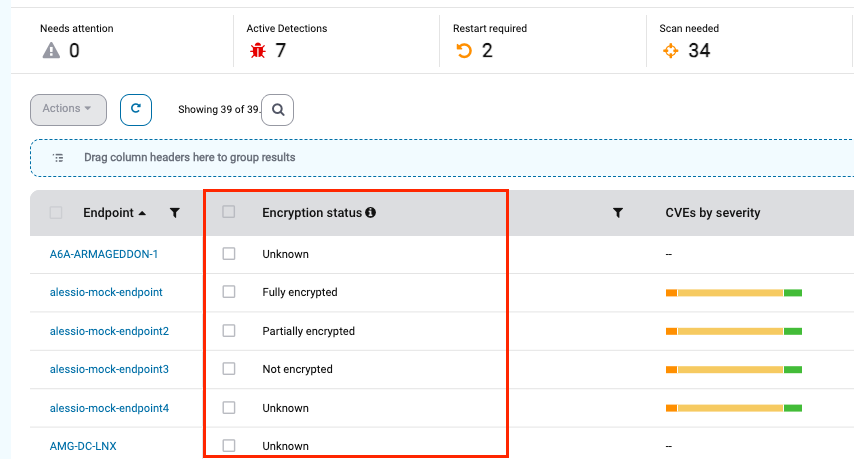Screen dimensions: 854x459
Task: Sort by Endpoint ascending arrow
Action: 142,213
